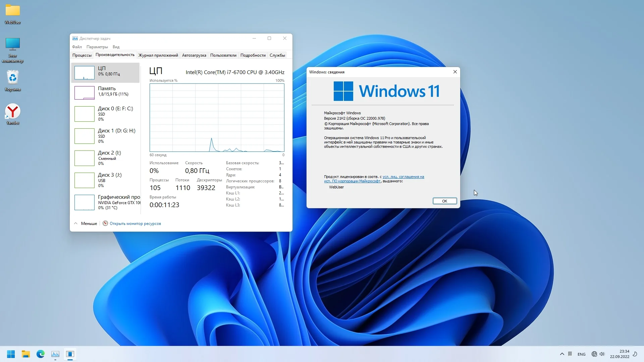
Task: Click the Windows Start button in taskbar
Action: coord(11,354)
